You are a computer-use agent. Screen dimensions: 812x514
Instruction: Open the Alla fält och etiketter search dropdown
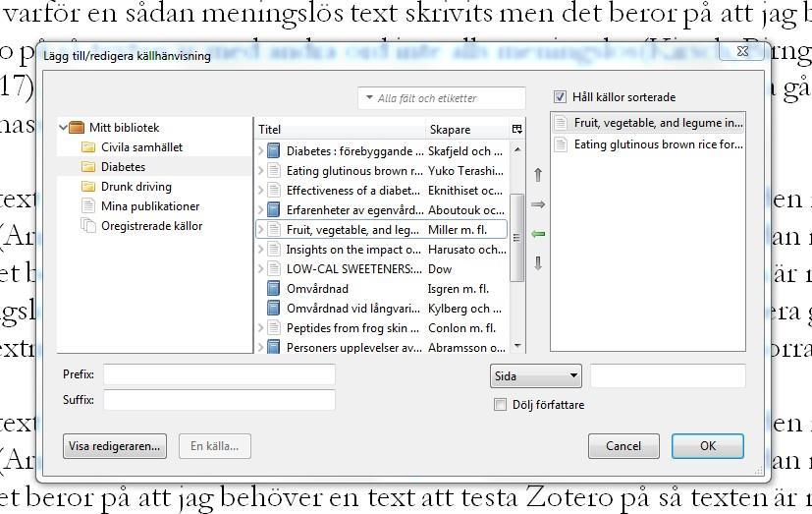point(369,97)
